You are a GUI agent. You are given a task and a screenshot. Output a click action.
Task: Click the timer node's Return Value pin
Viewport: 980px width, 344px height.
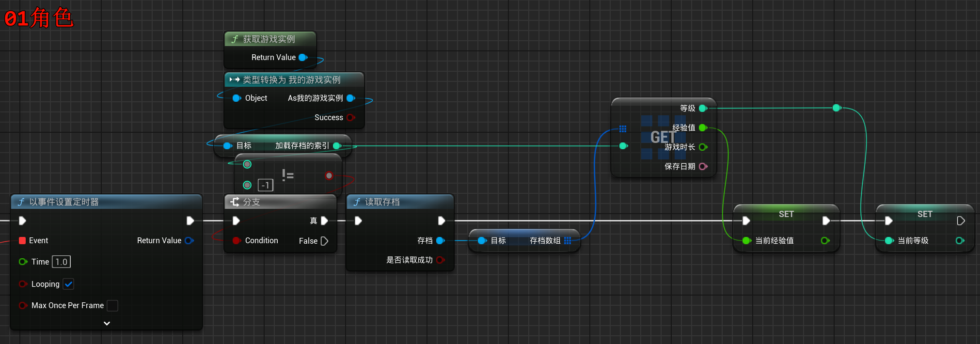tap(189, 241)
